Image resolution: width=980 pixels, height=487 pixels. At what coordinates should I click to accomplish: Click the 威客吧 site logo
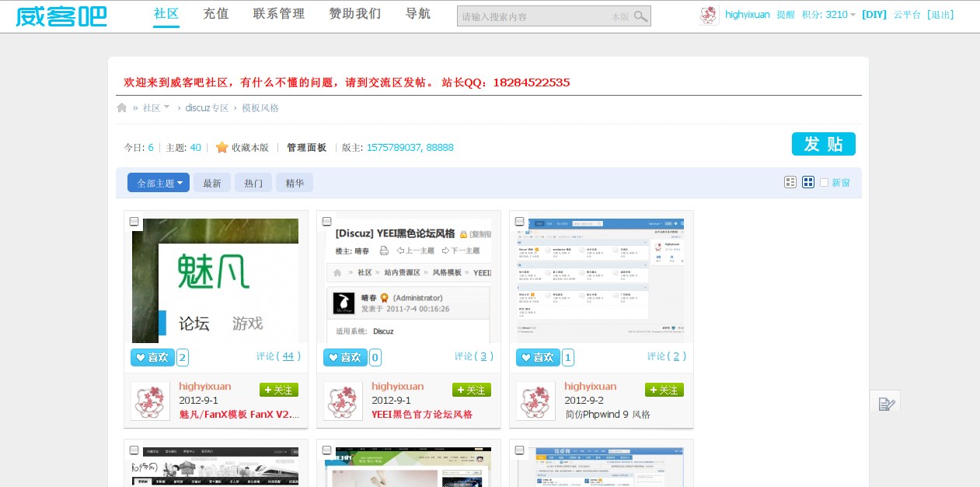[x=61, y=16]
